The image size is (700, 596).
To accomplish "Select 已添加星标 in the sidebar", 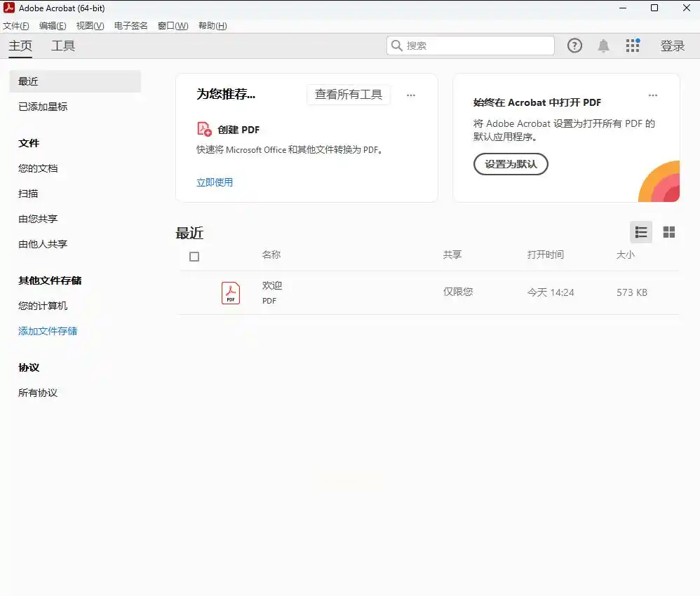I will (43, 107).
